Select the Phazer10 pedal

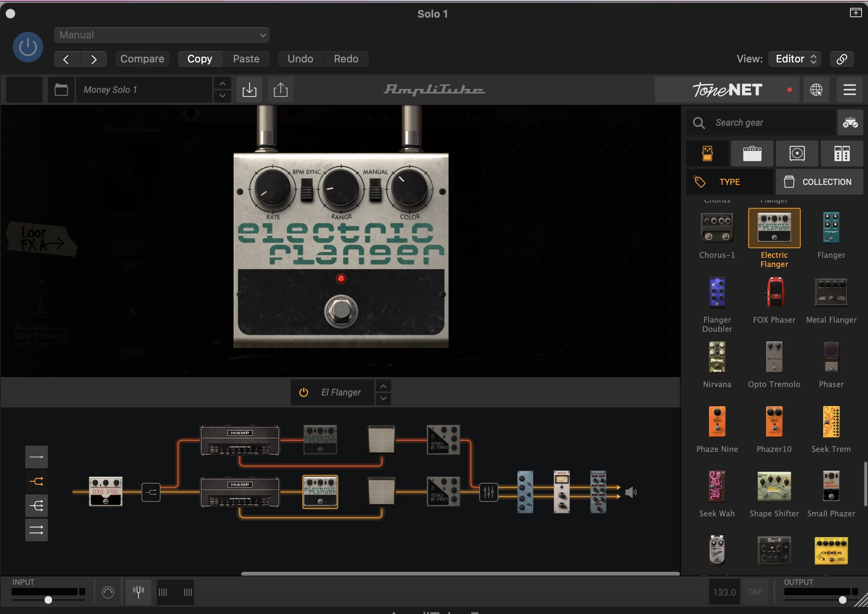(x=774, y=422)
